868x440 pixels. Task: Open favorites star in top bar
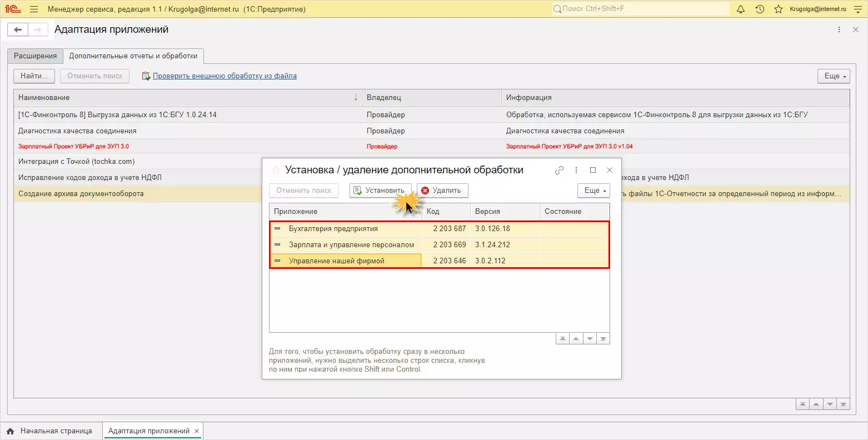779,9
